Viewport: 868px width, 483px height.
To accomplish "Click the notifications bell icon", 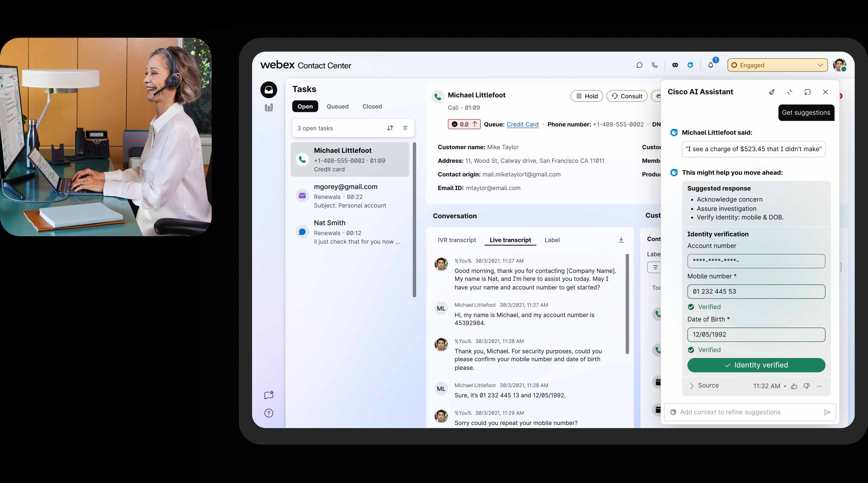I will pos(711,65).
